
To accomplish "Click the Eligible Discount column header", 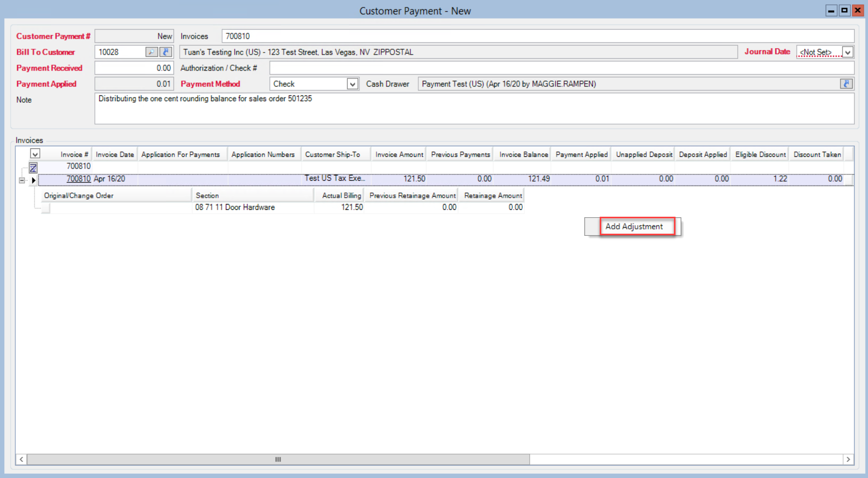I will 759,154.
